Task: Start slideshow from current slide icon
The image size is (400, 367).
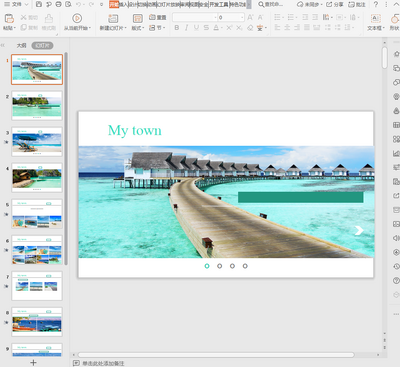Action: tap(77, 18)
